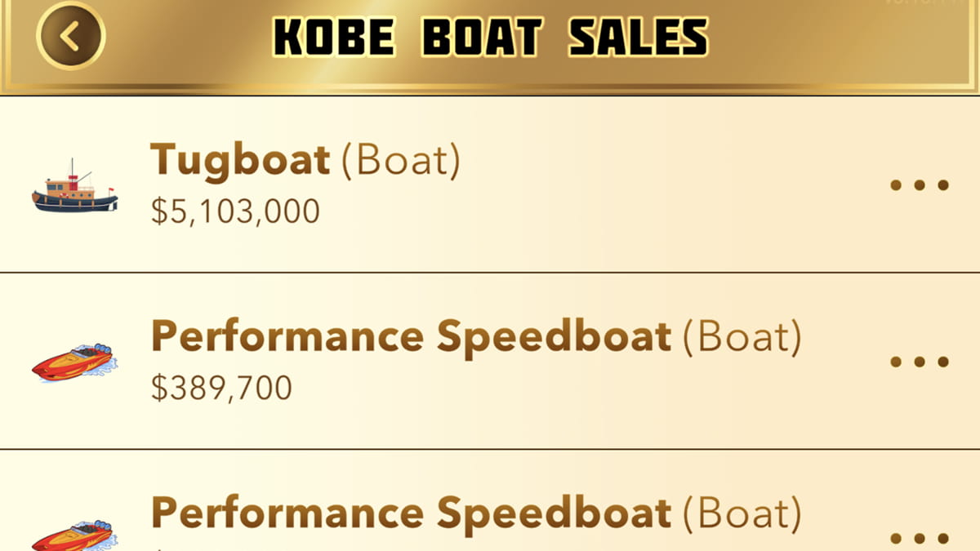
Task: Select the first Performance Speedboat name
Action: click(x=411, y=336)
